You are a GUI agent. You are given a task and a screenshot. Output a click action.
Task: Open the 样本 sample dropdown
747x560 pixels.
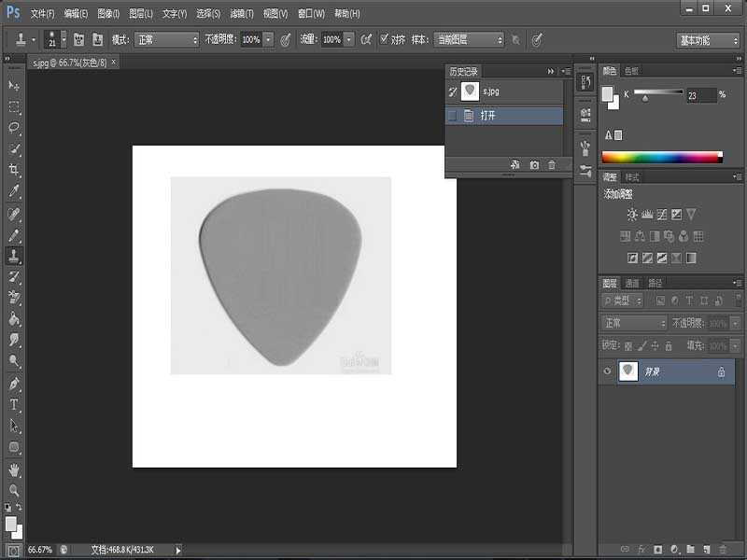tap(469, 40)
